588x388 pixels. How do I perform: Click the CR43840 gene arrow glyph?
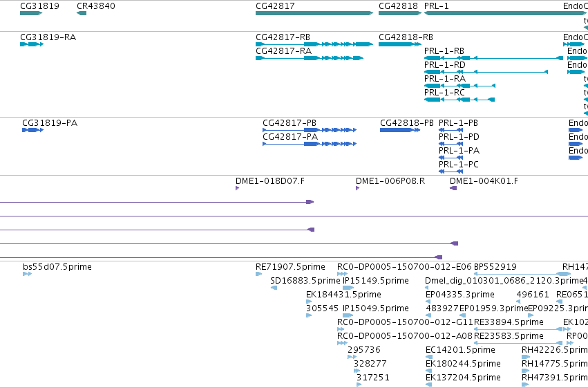pyautogui.click(x=82, y=13)
